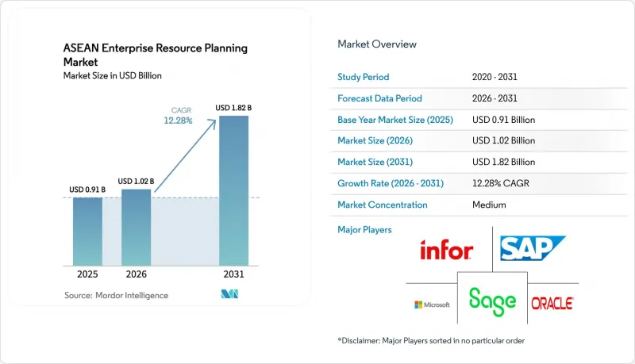
Task: Click the CAGR 12.28% label
Action: pos(179,116)
